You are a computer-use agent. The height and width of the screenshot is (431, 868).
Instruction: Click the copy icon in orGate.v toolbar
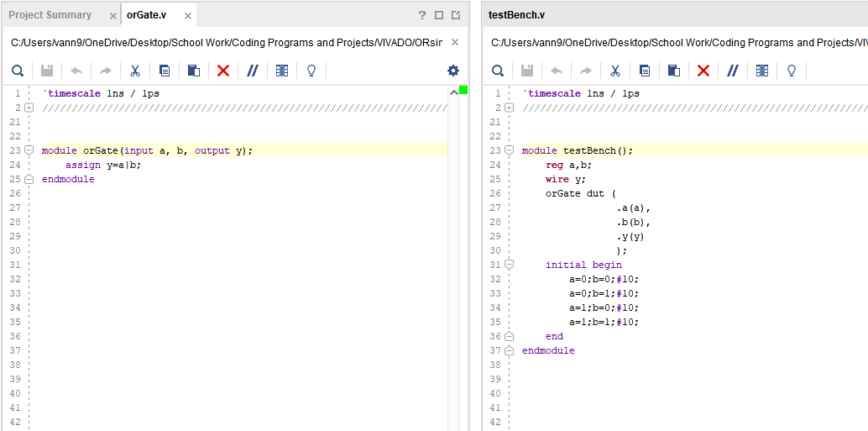[165, 71]
